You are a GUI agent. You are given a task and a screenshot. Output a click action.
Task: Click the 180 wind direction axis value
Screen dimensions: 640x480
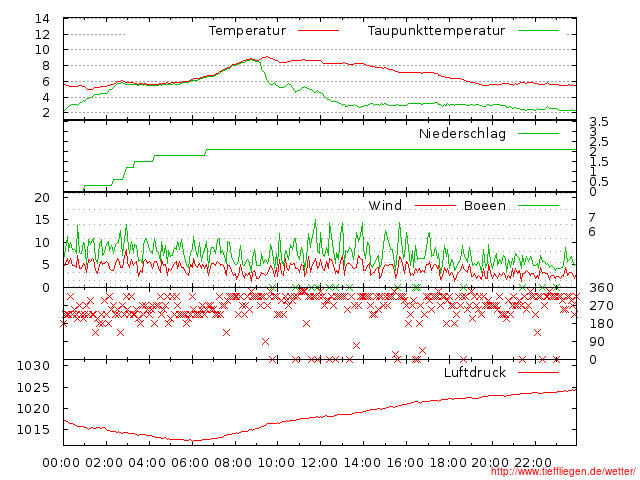pos(601,324)
